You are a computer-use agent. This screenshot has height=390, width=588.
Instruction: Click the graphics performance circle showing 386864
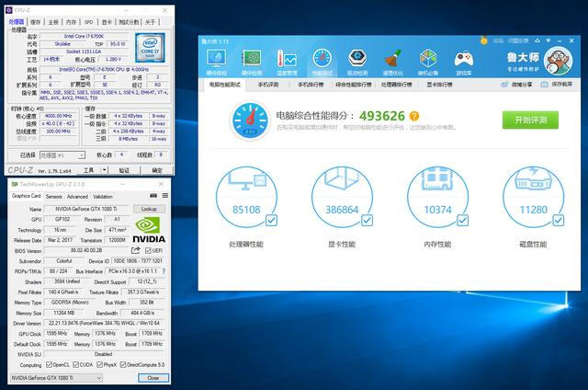point(342,197)
